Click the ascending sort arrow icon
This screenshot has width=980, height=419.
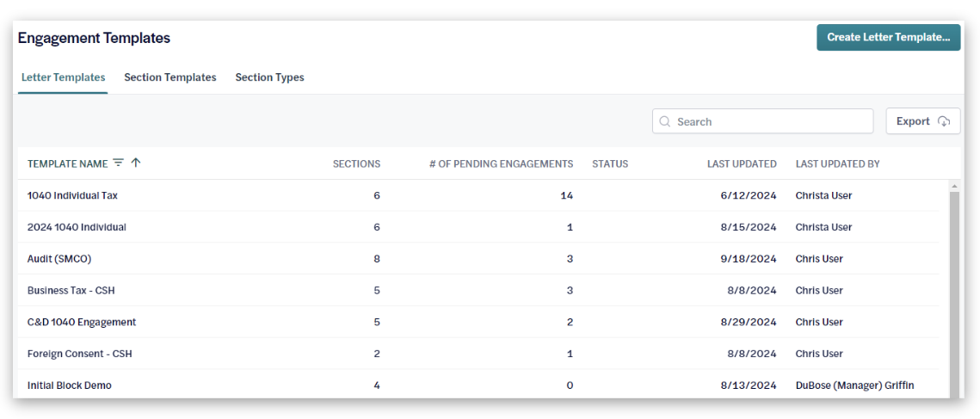pyautogui.click(x=136, y=163)
